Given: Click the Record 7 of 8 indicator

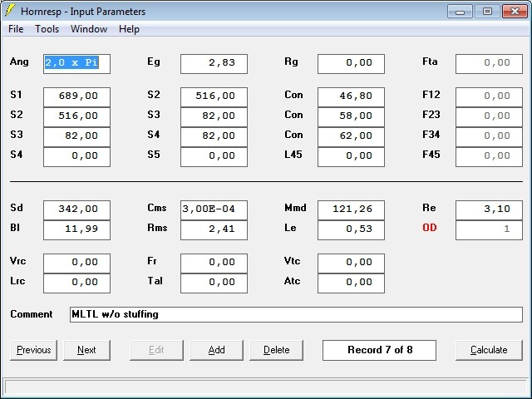Looking at the screenshot, I should coord(379,350).
